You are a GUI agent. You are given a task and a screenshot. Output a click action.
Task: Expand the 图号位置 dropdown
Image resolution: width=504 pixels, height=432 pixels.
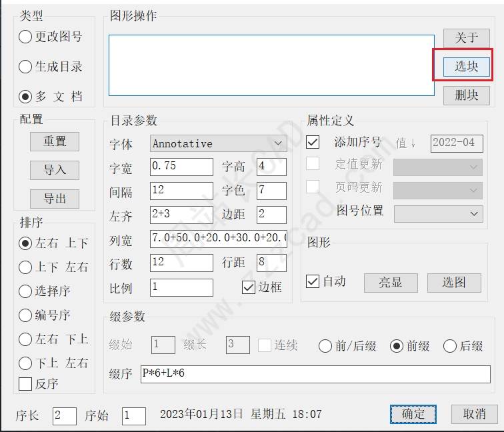coord(438,213)
